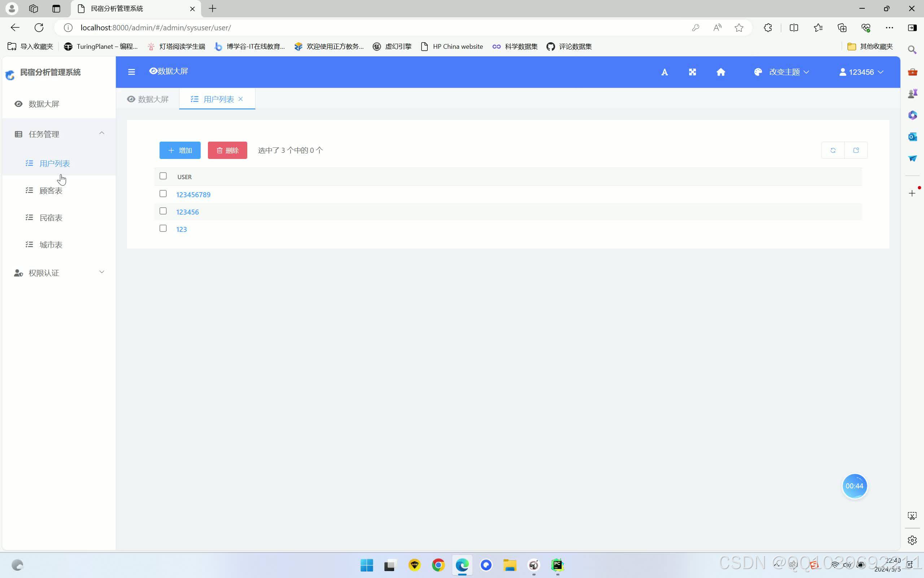Reload the page with browser refresh icon
The image size is (924, 578).
(x=39, y=27)
